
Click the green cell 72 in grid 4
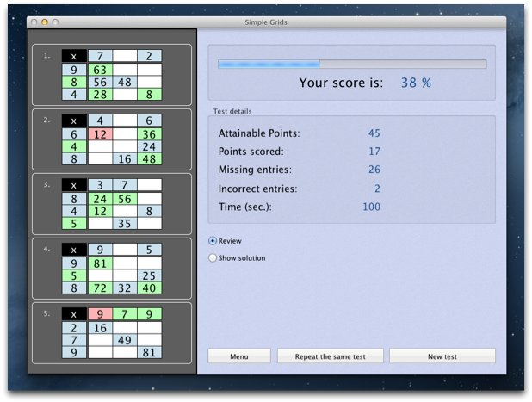click(x=99, y=288)
